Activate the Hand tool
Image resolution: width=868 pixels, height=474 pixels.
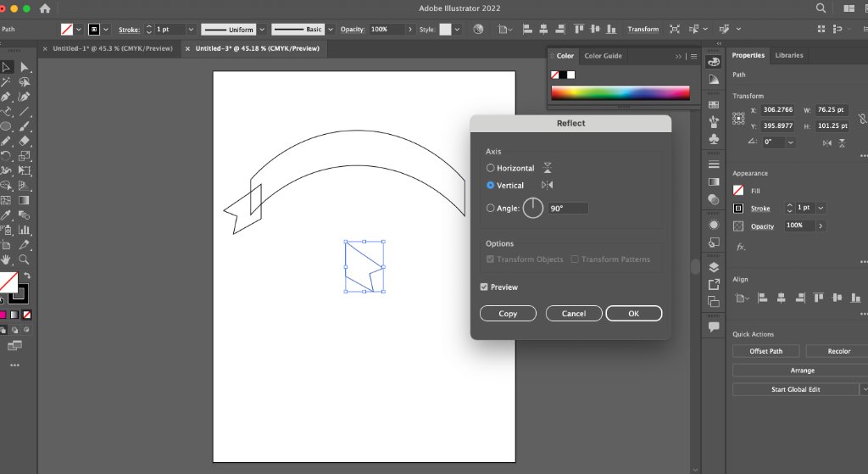[x=6, y=259]
